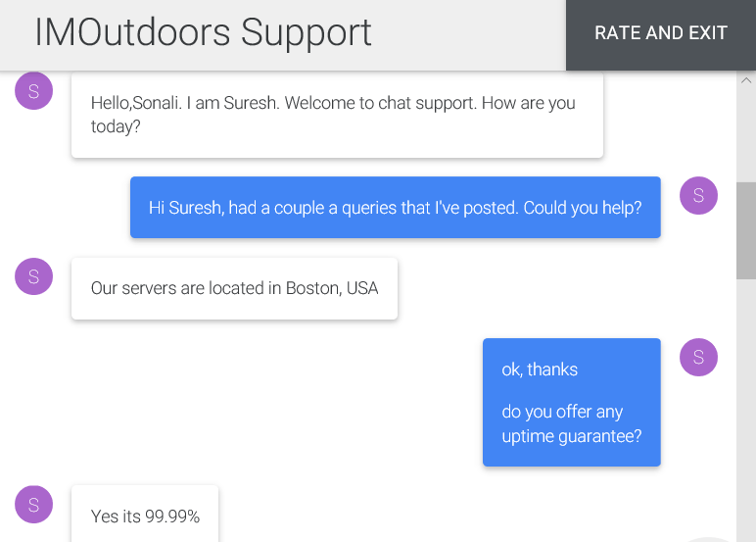Click the 'Hello, Sonali' welcome message bubble
This screenshot has height=542, width=756.
pos(337,115)
